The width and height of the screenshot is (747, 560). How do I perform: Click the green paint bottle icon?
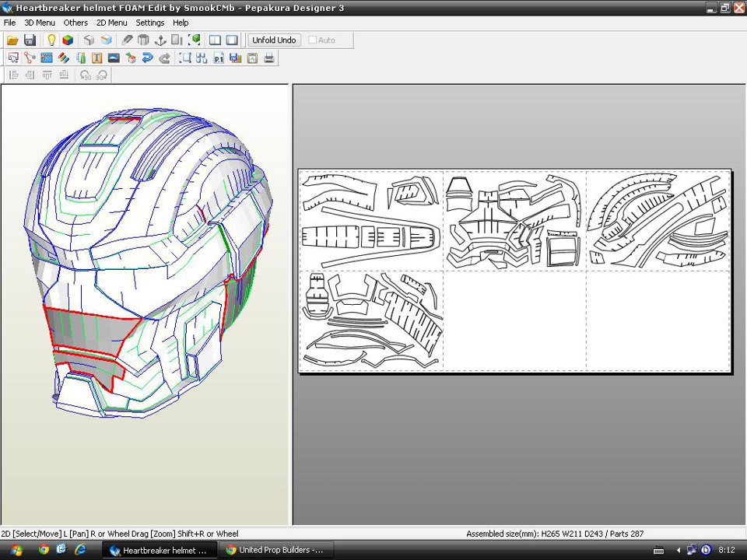pos(80,58)
